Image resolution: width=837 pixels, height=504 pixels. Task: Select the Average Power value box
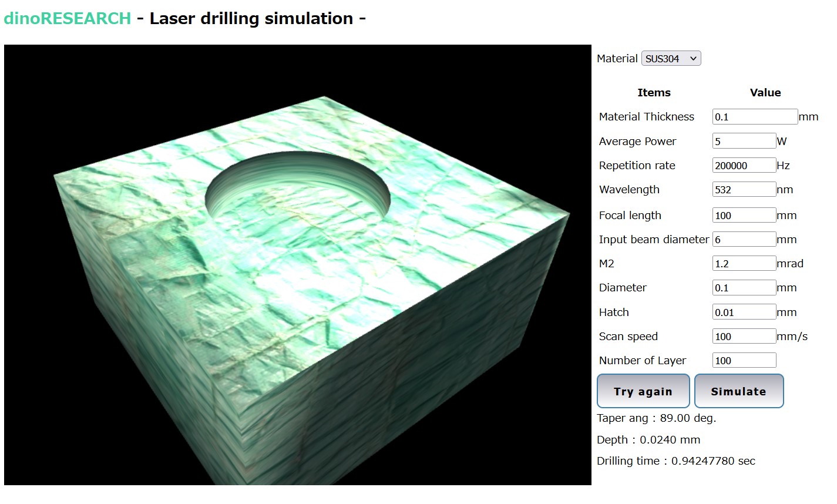click(744, 141)
